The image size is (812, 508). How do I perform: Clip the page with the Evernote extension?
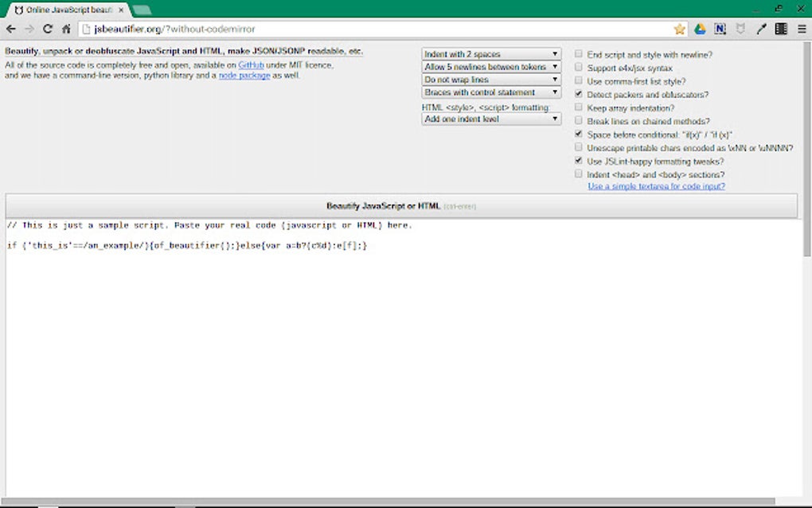tap(719, 28)
